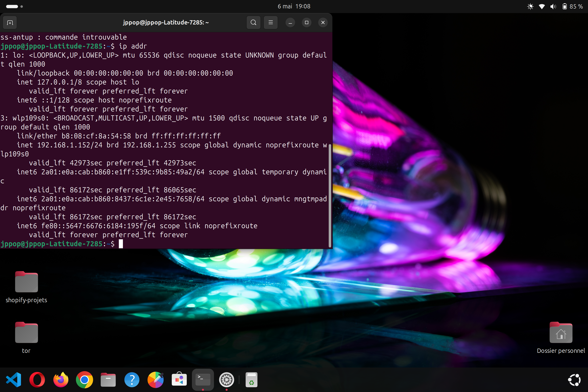
Task: Click the "preferred_lft 86065sec" value
Action: pyautogui.click(x=151, y=190)
